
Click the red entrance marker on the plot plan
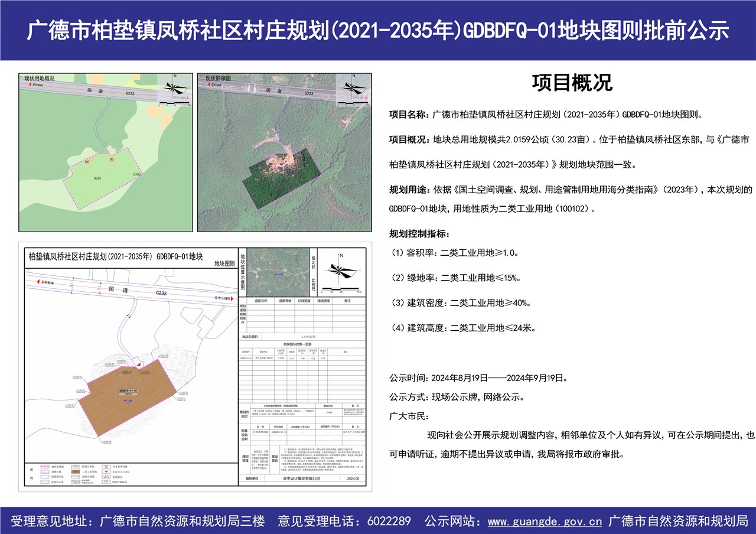[x=139, y=366]
